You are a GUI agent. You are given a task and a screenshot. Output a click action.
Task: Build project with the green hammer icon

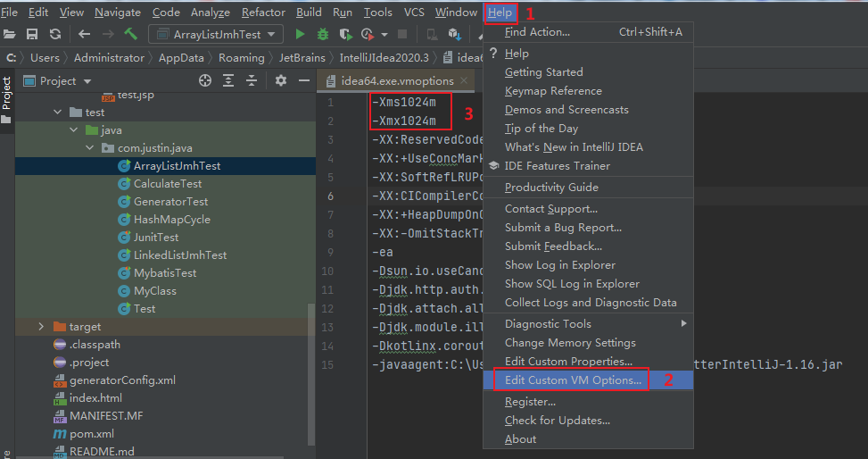coord(130,34)
